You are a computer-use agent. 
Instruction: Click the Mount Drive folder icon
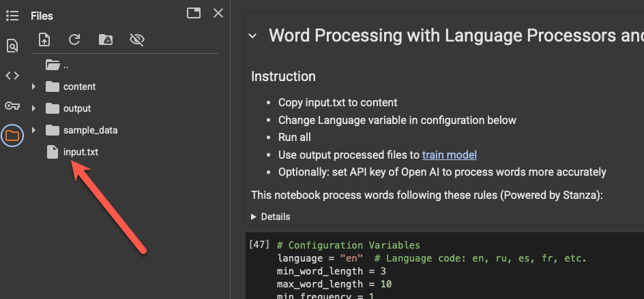(x=105, y=40)
